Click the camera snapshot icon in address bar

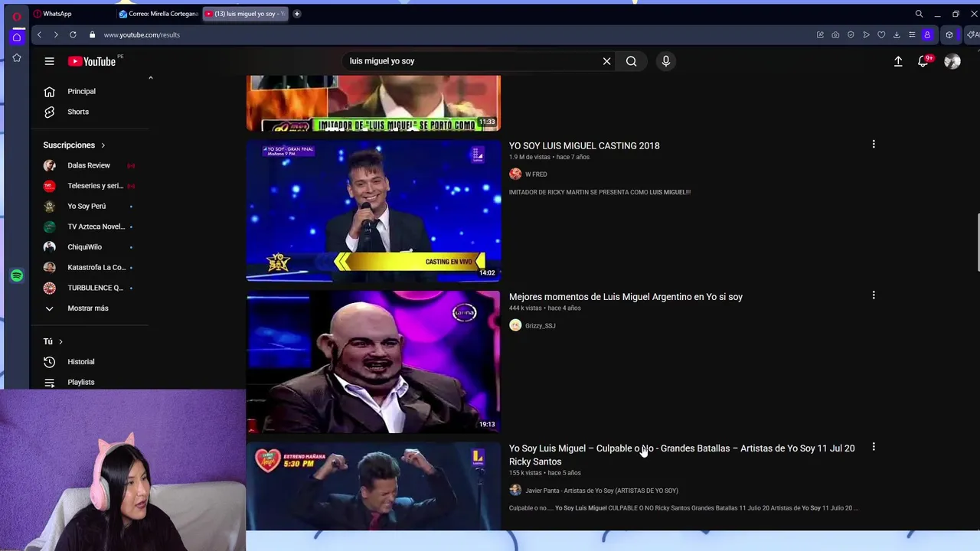[835, 34]
